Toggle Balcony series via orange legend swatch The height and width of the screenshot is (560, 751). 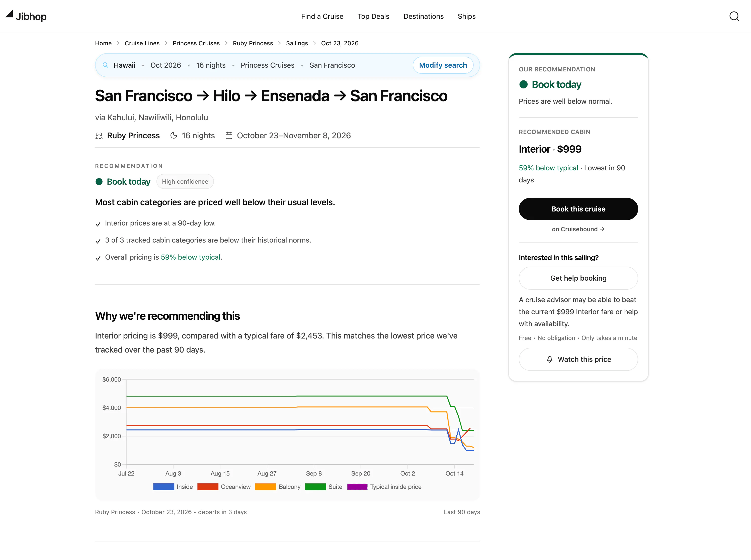[x=266, y=487]
